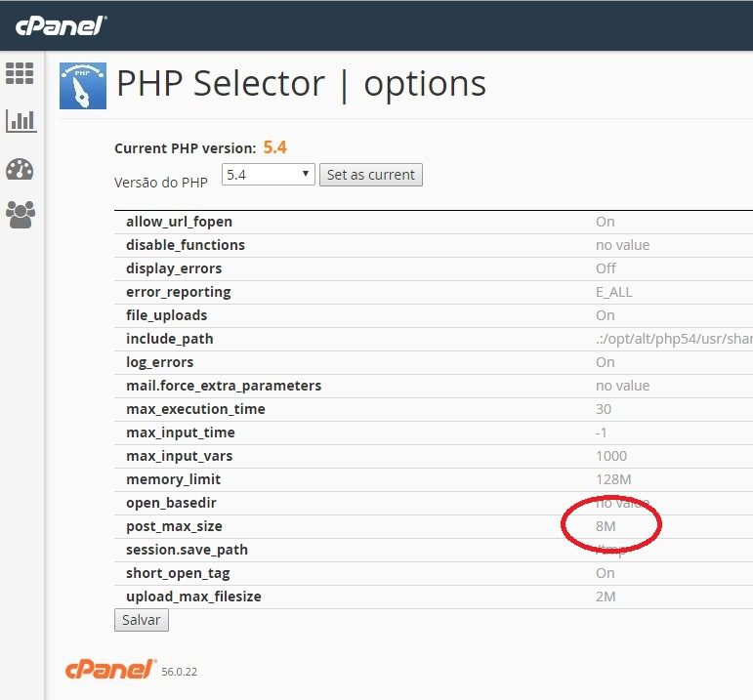753x700 pixels.
Task: Edit the post_max_size value 8M
Action: [606, 526]
